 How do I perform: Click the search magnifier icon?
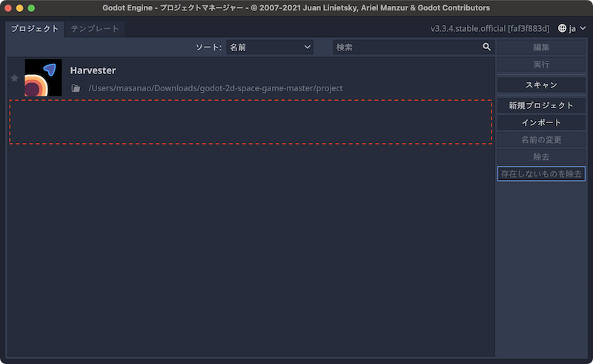(x=486, y=47)
